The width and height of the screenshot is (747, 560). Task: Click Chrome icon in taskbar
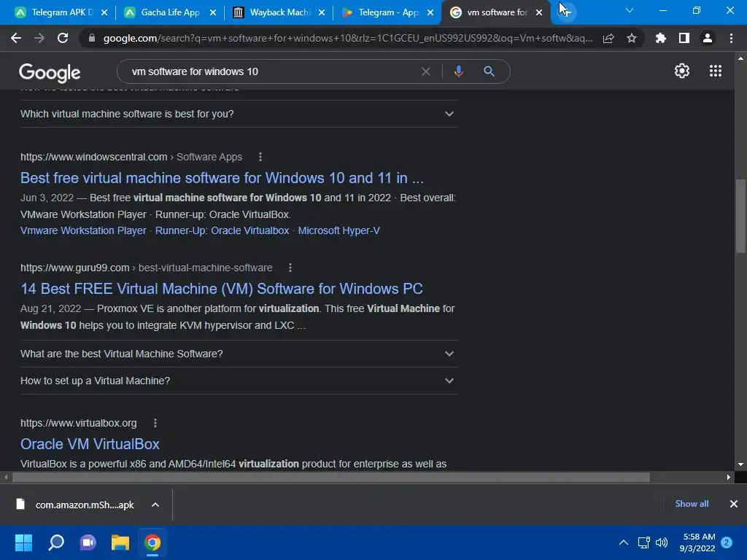(x=152, y=542)
